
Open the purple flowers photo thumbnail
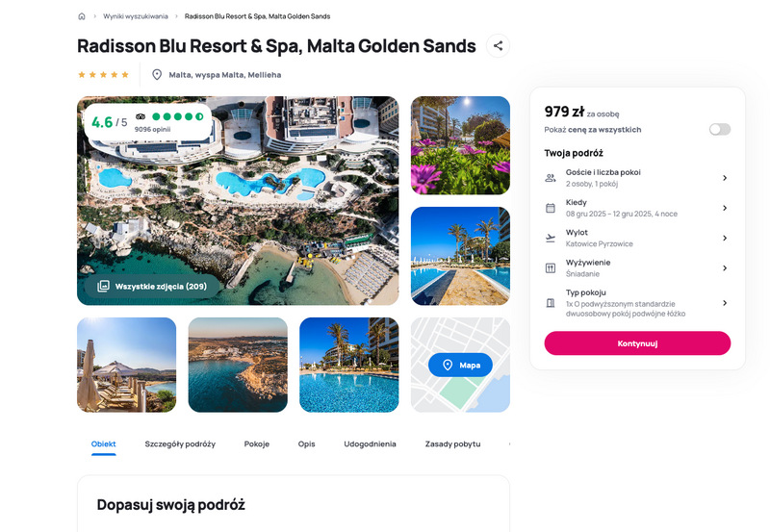(460, 145)
